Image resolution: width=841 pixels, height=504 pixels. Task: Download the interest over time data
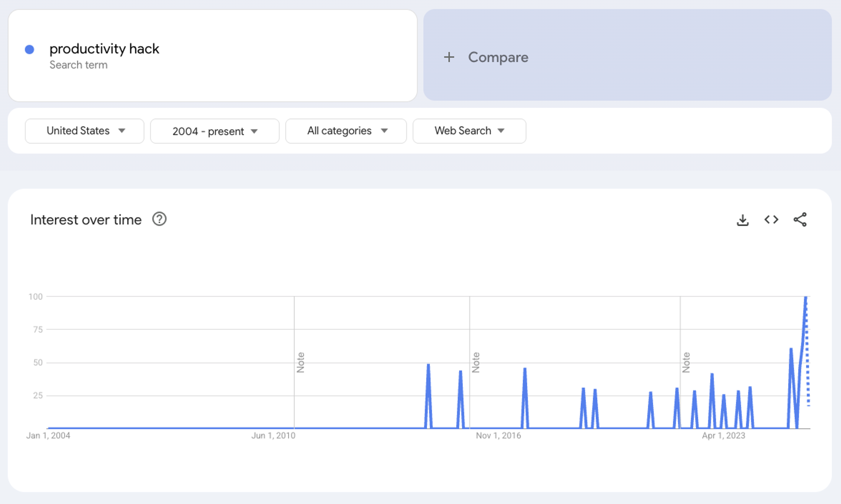pyautogui.click(x=743, y=220)
